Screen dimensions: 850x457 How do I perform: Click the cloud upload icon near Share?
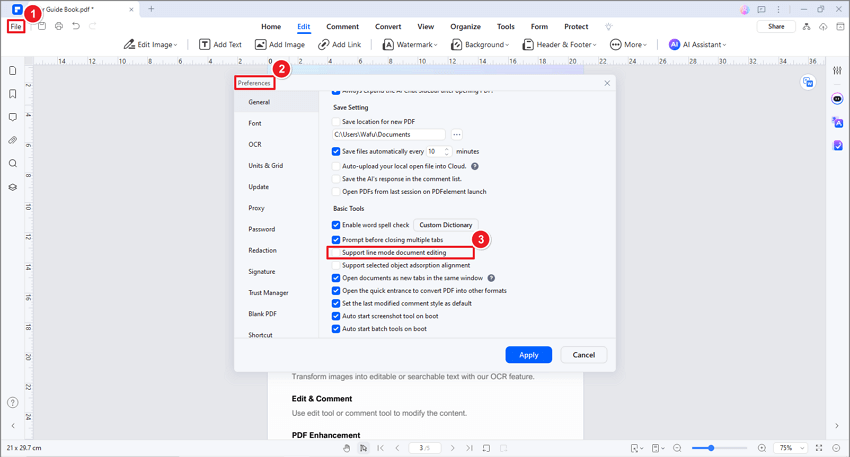click(823, 27)
